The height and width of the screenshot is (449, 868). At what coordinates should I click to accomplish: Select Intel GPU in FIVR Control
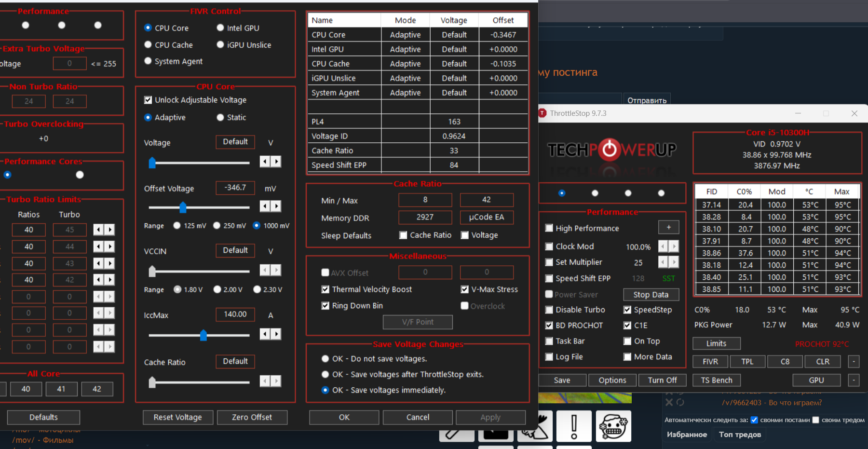[x=220, y=28]
